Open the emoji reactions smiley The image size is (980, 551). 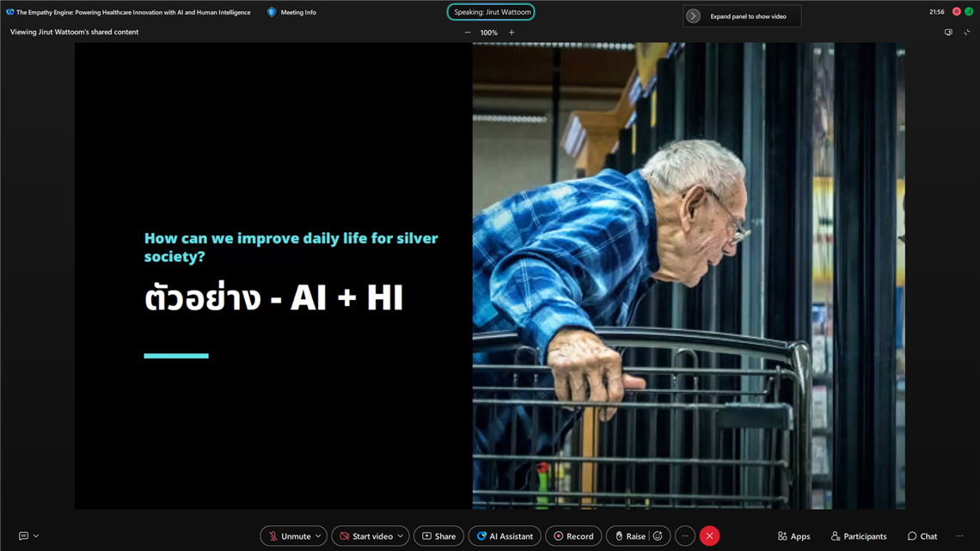click(x=658, y=536)
